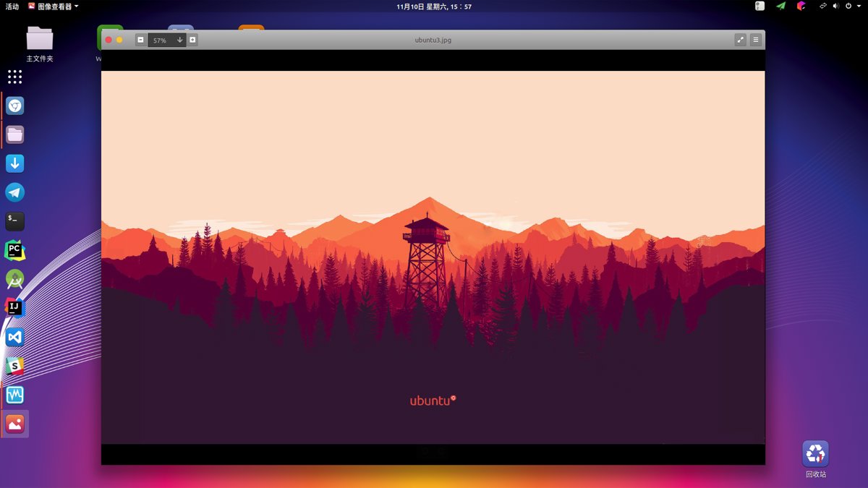Launch PyCharm from the dock
Viewport: 868px width, 488px height.
tap(15, 250)
